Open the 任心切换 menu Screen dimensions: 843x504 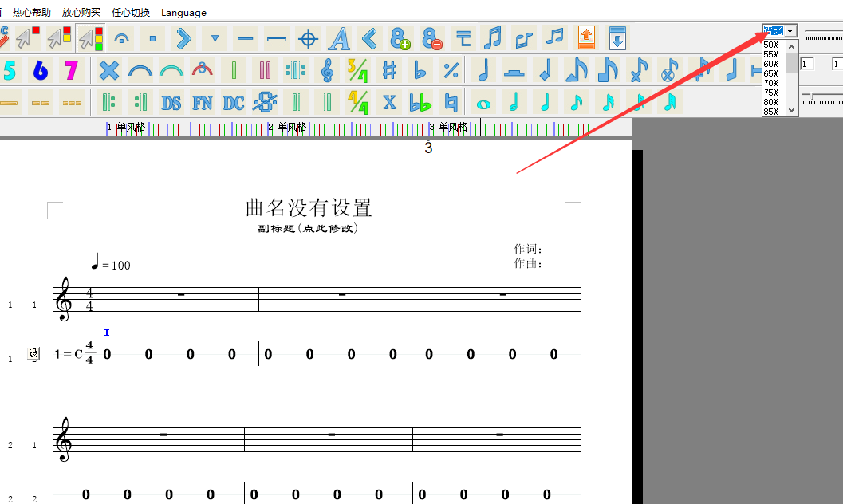[x=131, y=13]
